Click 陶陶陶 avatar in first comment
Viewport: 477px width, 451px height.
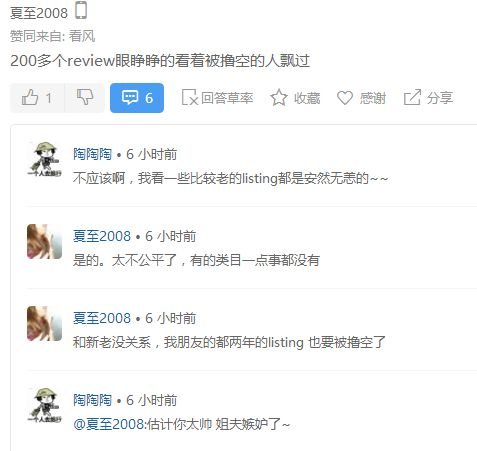click(x=45, y=159)
